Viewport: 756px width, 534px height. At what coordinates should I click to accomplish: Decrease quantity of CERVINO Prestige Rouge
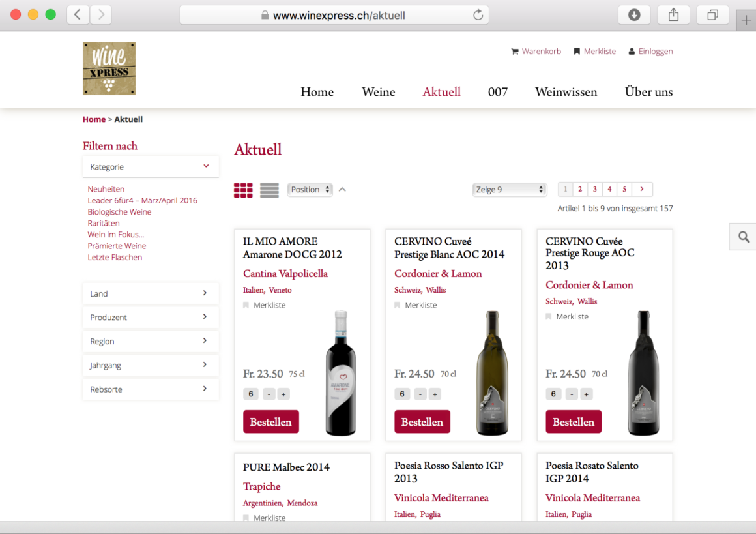[x=572, y=394]
